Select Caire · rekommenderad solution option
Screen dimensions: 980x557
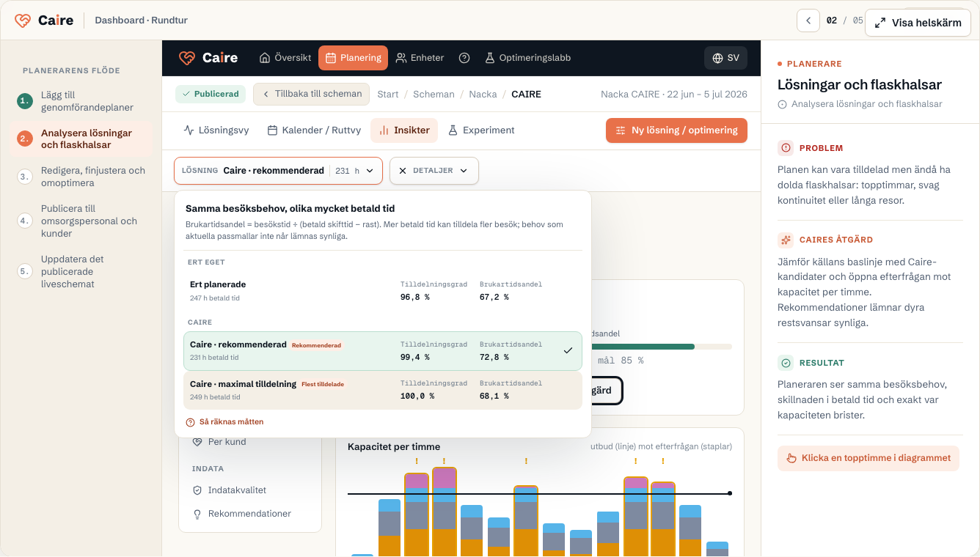click(x=383, y=351)
